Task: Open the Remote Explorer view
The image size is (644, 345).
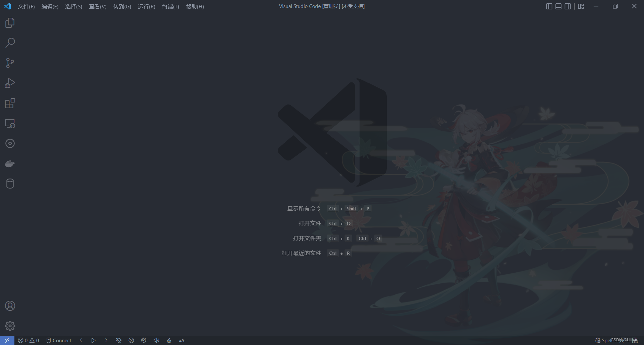Action: (x=10, y=123)
